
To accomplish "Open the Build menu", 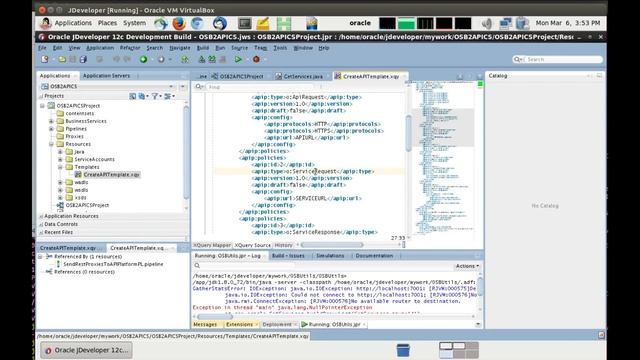I will pos(203,48).
